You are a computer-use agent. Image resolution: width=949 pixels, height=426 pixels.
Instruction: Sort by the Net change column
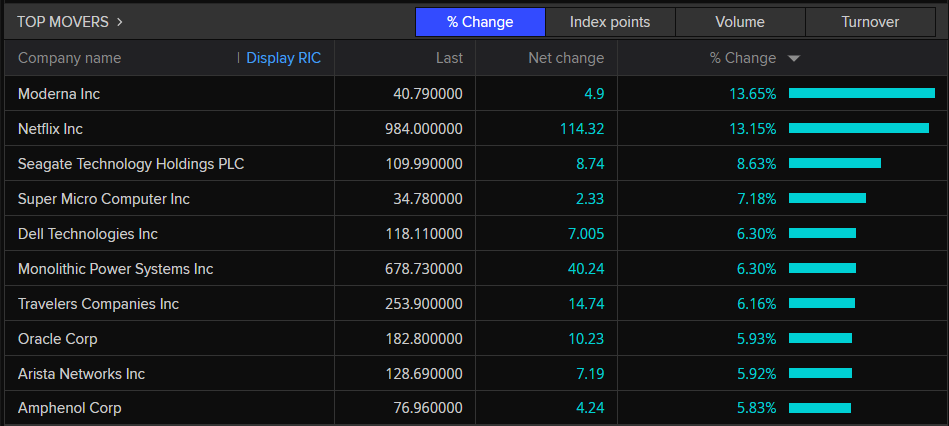point(566,58)
